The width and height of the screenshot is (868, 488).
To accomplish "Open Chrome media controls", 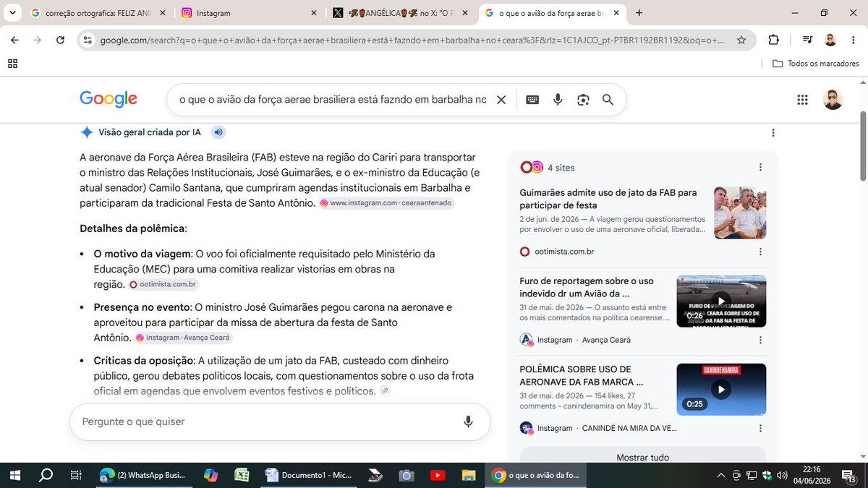I will click(x=807, y=40).
